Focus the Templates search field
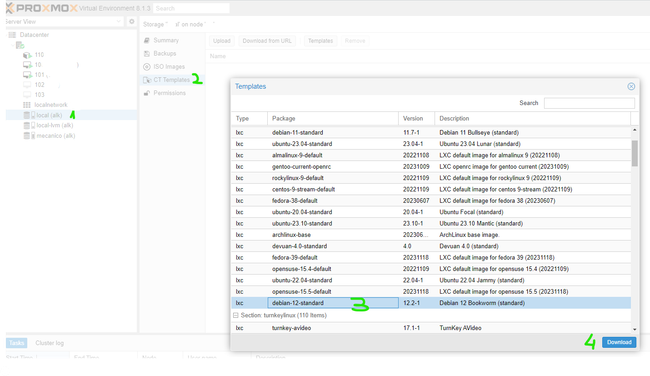Viewport: 650px width, 376px height. click(589, 103)
